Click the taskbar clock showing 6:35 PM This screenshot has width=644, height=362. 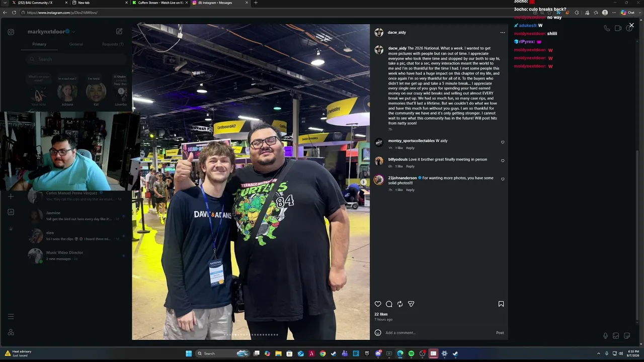(x=633, y=353)
